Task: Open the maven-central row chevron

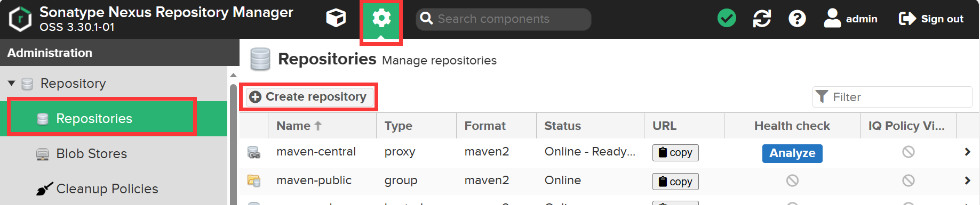Action: [x=967, y=152]
